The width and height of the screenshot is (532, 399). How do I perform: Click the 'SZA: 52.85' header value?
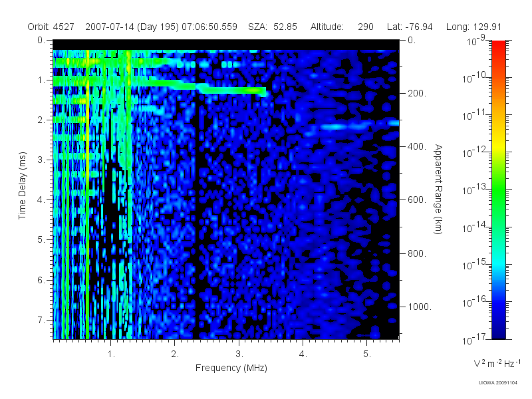tap(273, 27)
